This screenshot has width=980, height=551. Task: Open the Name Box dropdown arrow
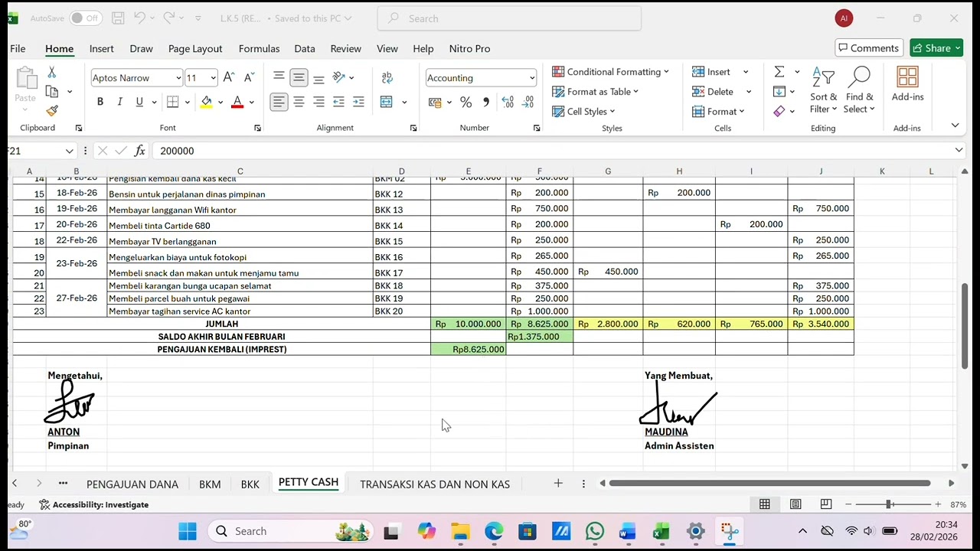70,151
